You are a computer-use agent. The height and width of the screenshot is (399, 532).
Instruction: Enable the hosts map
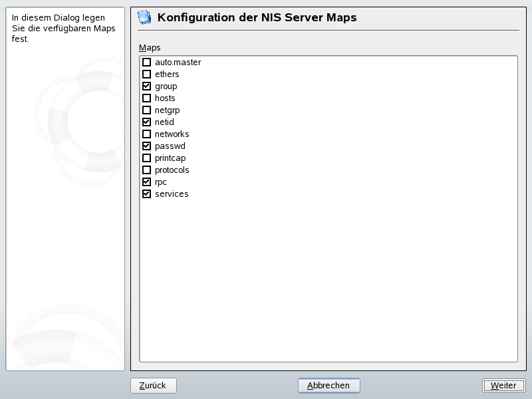pyautogui.click(x=146, y=98)
